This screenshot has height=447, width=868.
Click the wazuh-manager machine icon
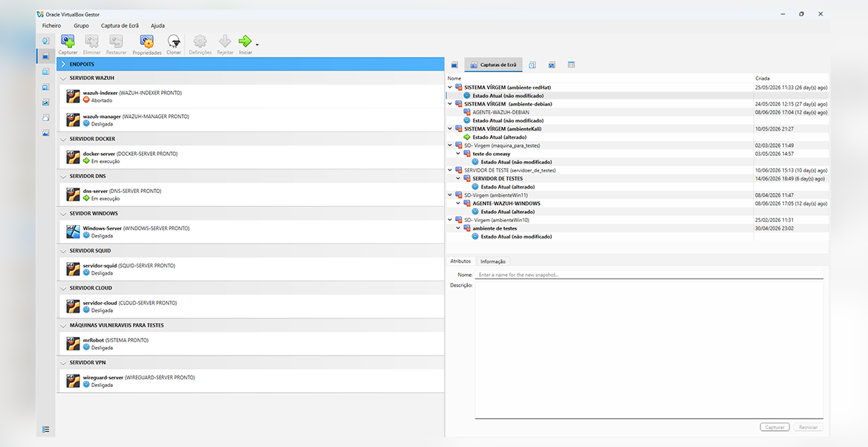(74, 120)
